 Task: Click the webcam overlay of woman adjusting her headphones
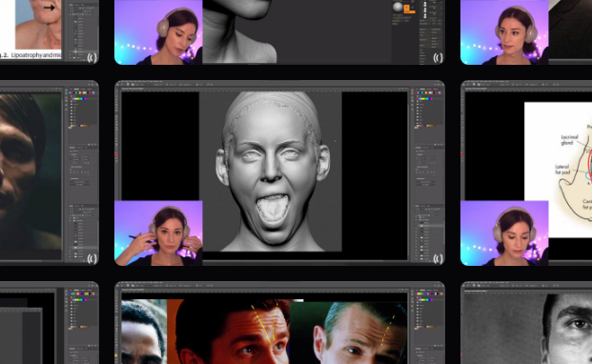coord(158,233)
